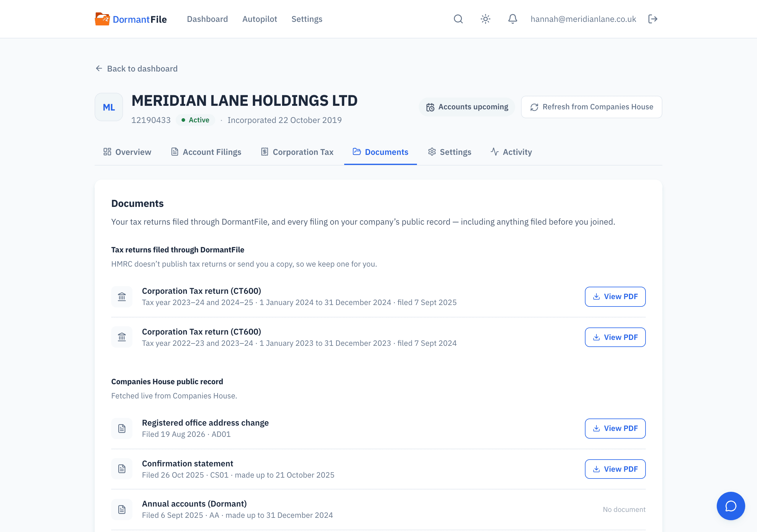Click 'Filed 19 Aug 2026 · AD01' text
757x532 pixels.
(186, 434)
